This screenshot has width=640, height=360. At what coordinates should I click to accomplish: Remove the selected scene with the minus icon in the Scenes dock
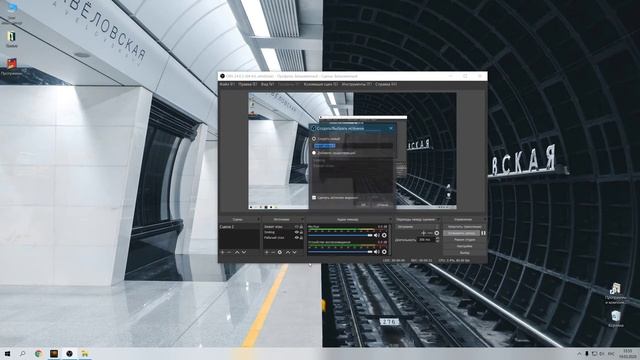pyautogui.click(x=229, y=252)
